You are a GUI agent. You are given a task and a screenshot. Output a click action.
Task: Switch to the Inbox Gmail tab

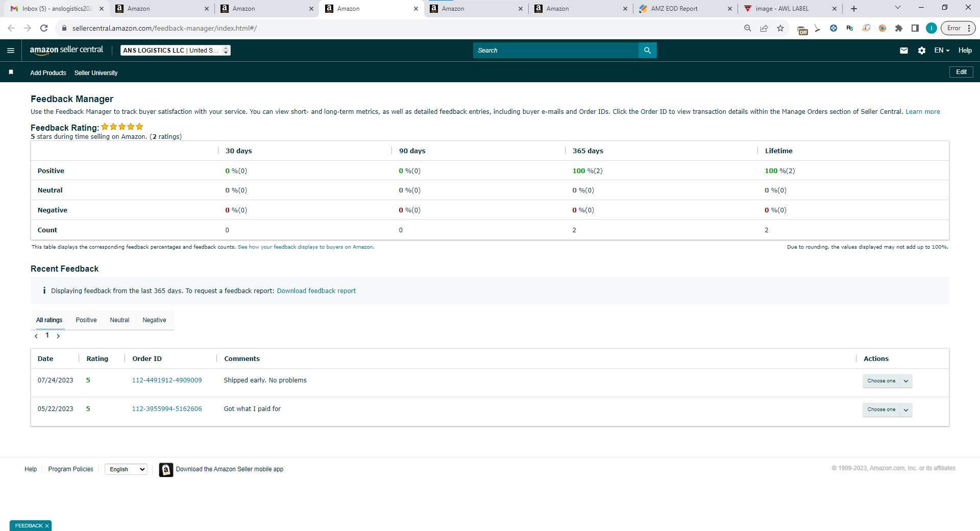57,9
